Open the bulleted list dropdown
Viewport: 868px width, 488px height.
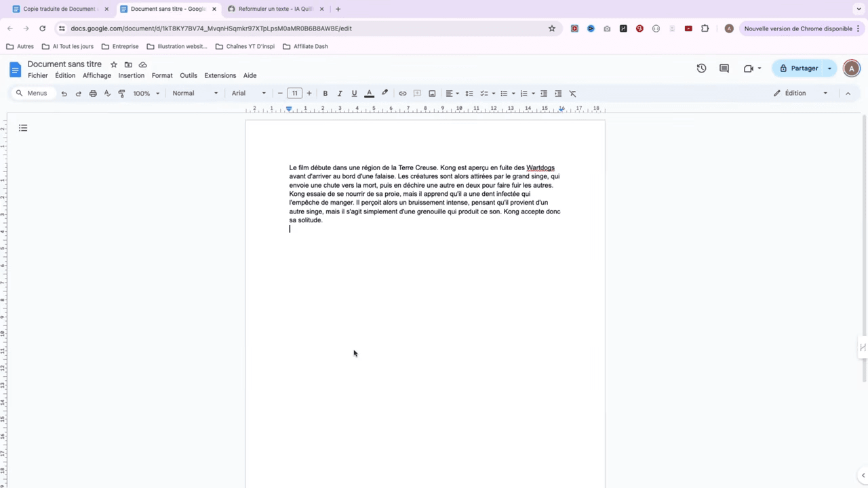pos(508,94)
